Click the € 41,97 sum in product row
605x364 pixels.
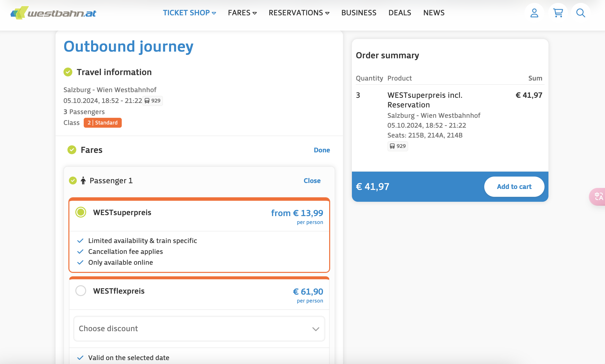(x=529, y=95)
